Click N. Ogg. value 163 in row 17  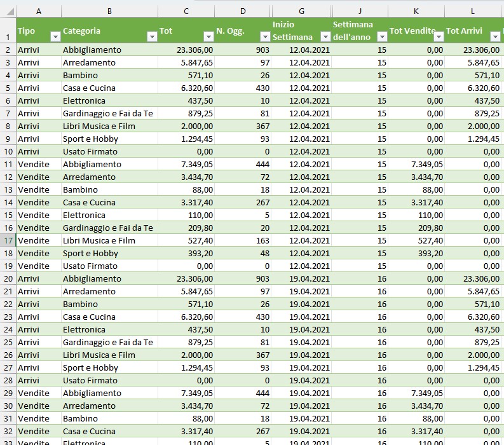click(243, 240)
